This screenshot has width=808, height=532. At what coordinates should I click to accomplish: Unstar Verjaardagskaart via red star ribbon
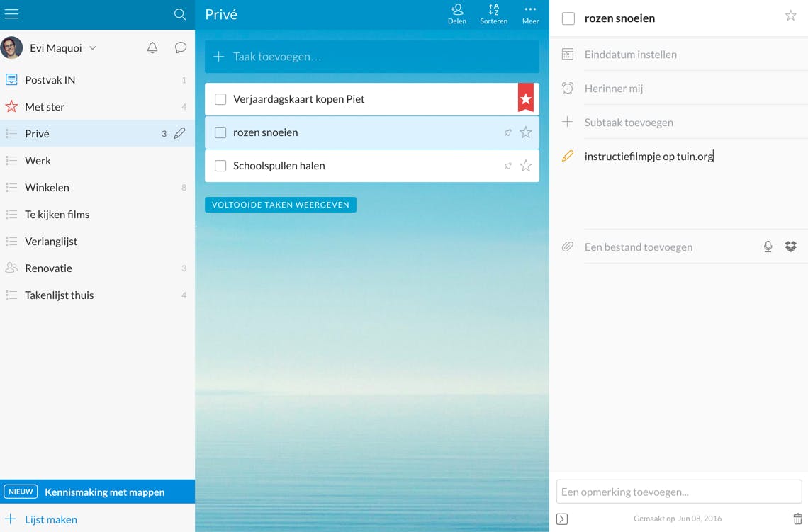click(526, 98)
